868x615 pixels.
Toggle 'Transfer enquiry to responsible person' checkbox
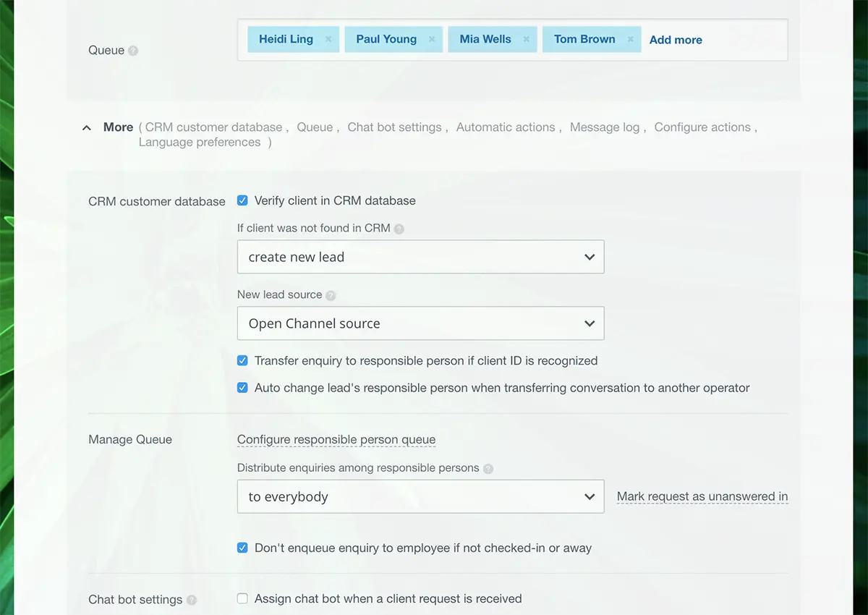click(x=242, y=360)
